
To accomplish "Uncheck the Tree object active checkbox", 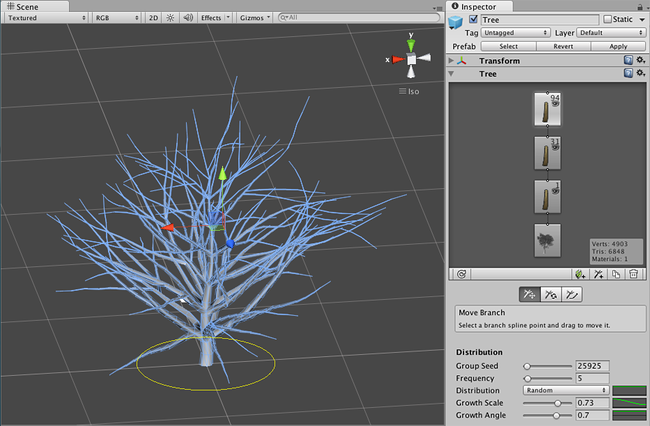I will click(473, 20).
